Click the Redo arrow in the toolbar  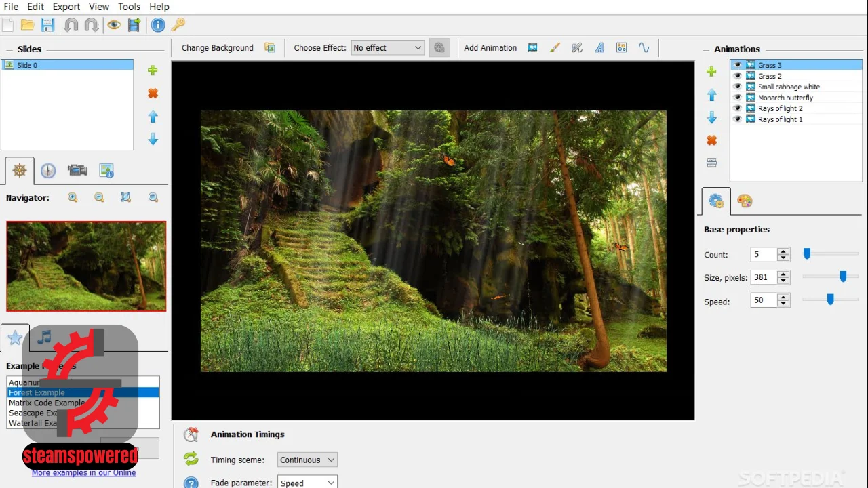click(x=91, y=25)
